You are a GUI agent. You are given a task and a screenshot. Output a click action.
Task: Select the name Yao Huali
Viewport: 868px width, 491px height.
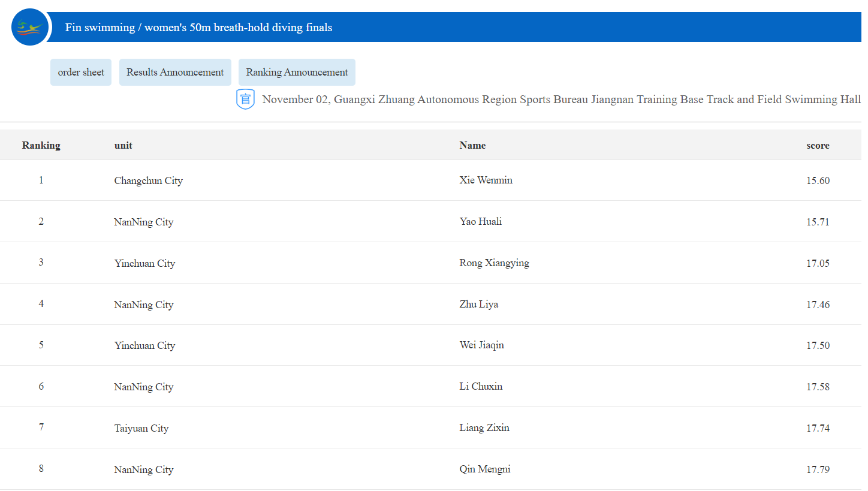(481, 221)
